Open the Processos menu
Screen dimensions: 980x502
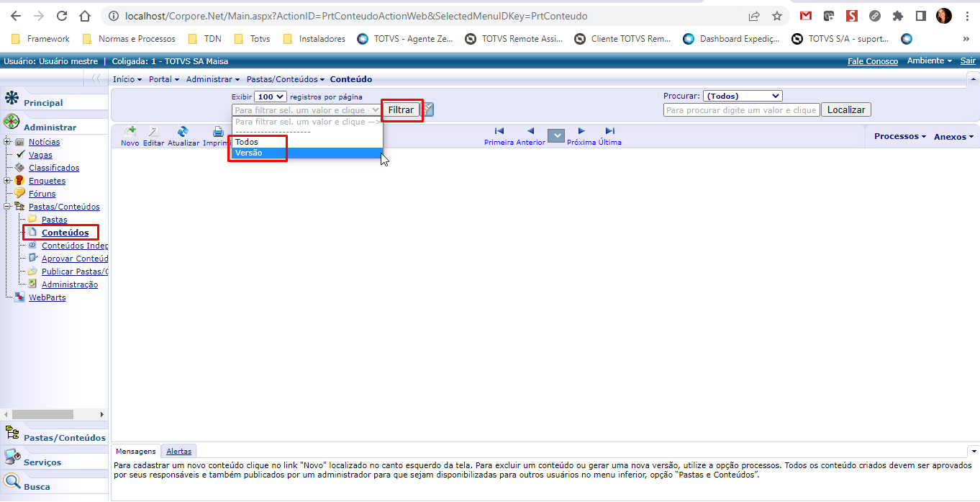tap(900, 136)
